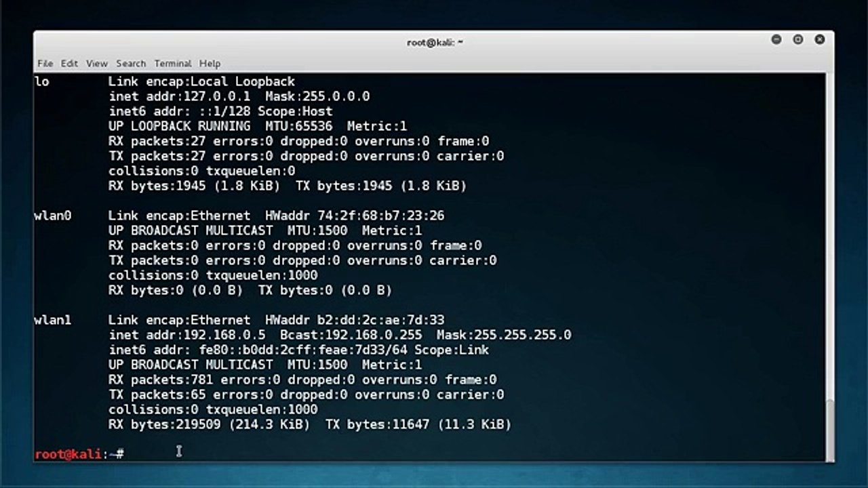Open the Terminal menu
The height and width of the screenshot is (488, 868).
pyautogui.click(x=172, y=63)
